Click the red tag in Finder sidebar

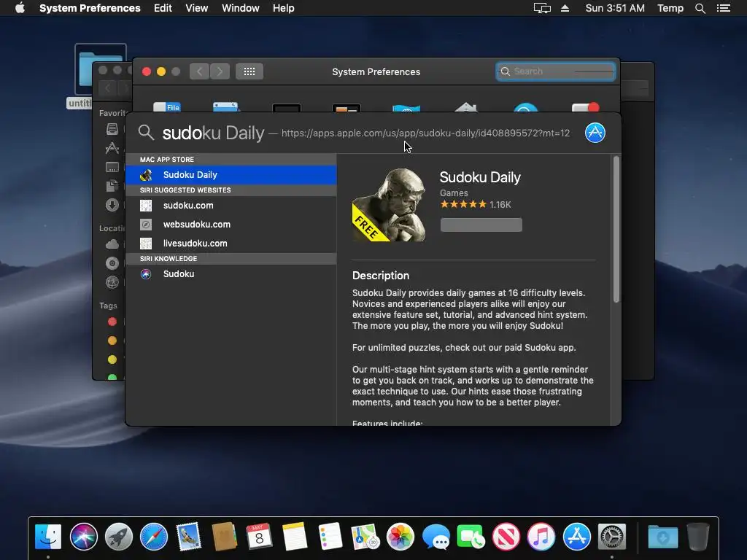click(x=112, y=322)
